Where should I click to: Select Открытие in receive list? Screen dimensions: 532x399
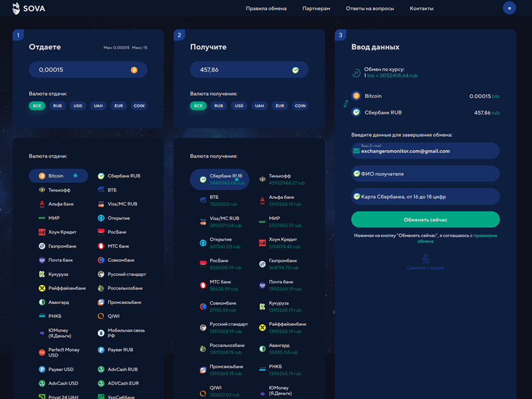(x=220, y=243)
